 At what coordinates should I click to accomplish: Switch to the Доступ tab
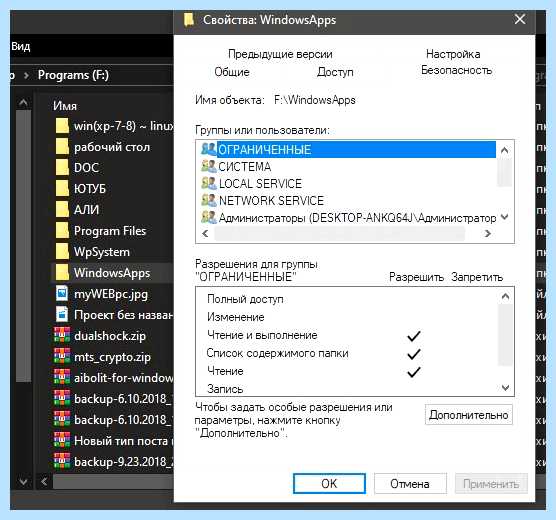(335, 72)
